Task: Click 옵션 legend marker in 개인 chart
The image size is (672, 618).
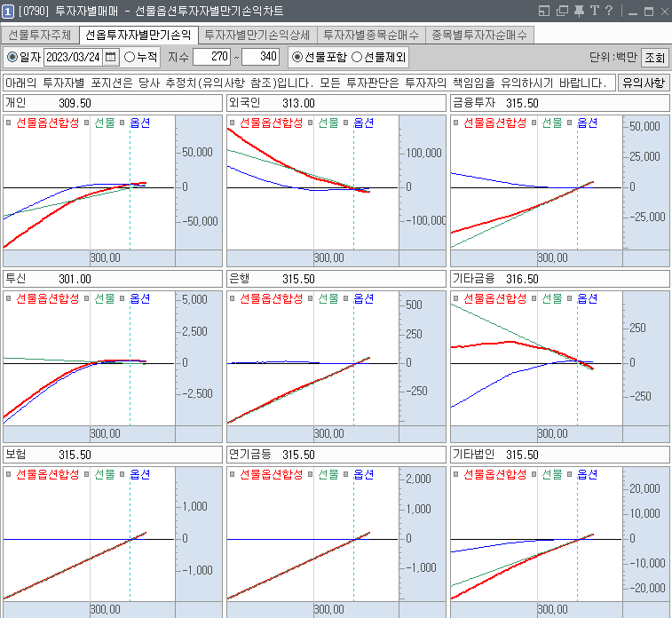Action: pos(123,123)
